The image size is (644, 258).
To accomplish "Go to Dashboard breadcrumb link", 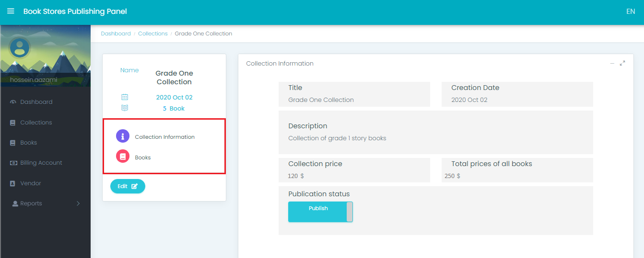I will coord(116,34).
